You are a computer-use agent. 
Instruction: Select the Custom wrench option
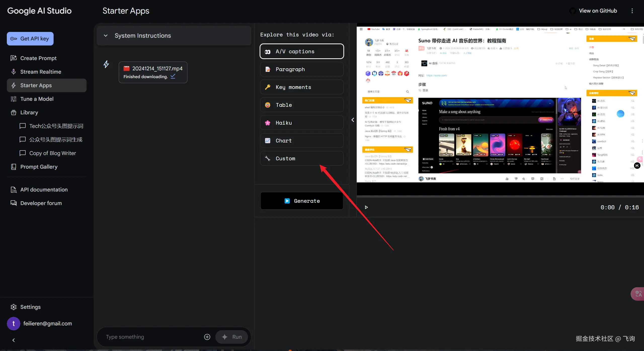(302, 159)
